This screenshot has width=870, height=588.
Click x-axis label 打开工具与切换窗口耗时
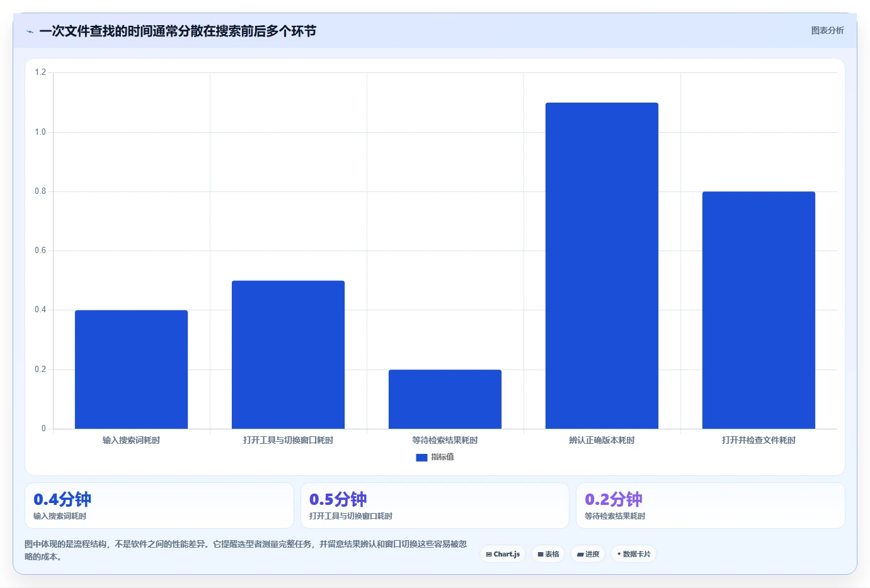288,440
